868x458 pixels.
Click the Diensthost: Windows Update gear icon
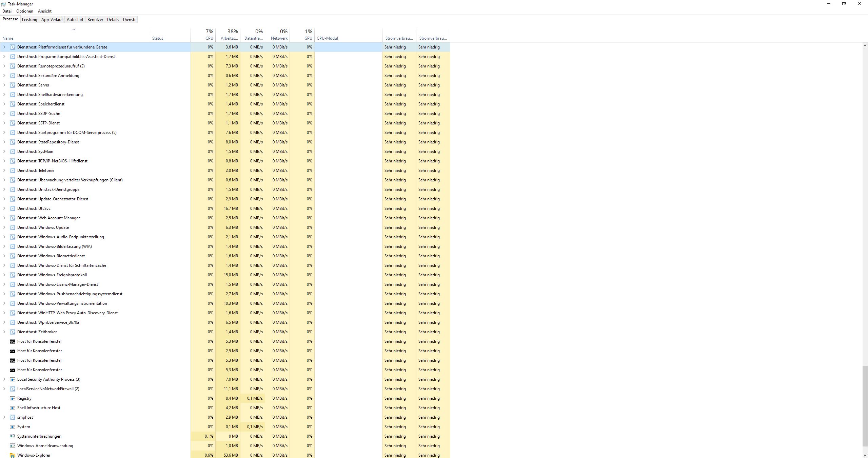coord(13,227)
